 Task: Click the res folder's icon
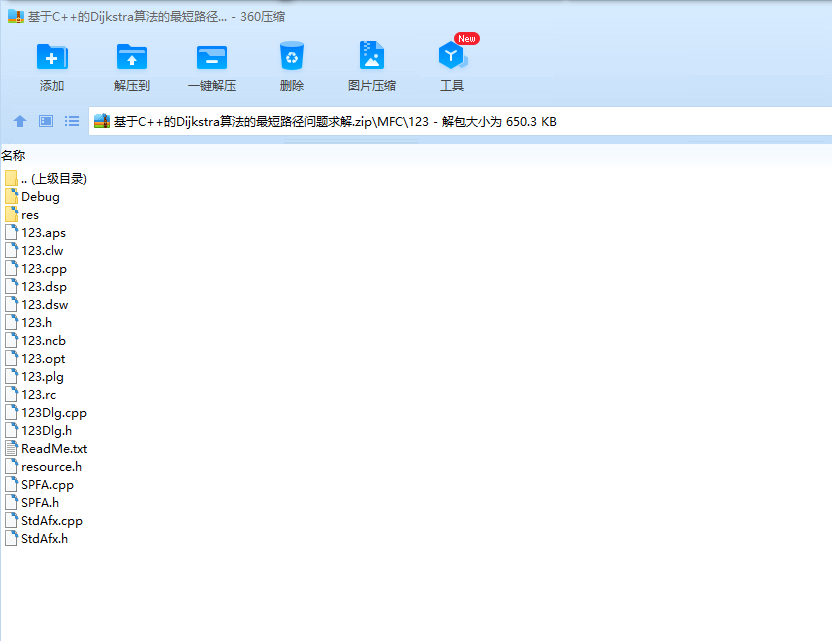pos(11,214)
